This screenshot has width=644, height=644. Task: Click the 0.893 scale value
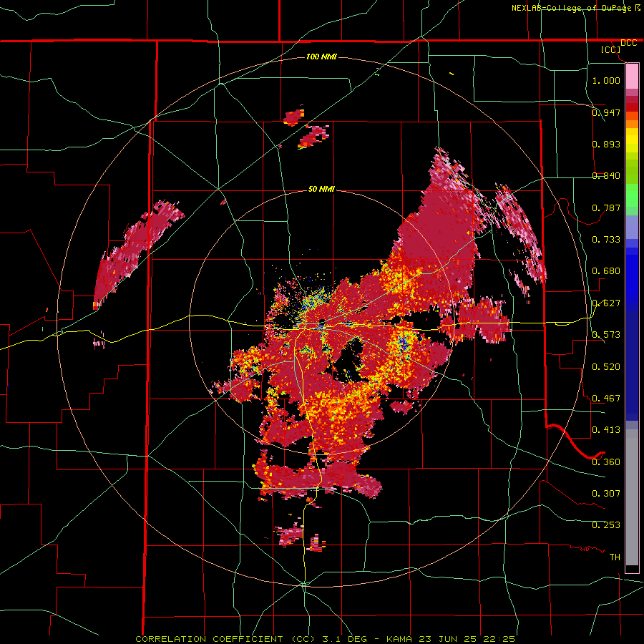click(x=606, y=144)
